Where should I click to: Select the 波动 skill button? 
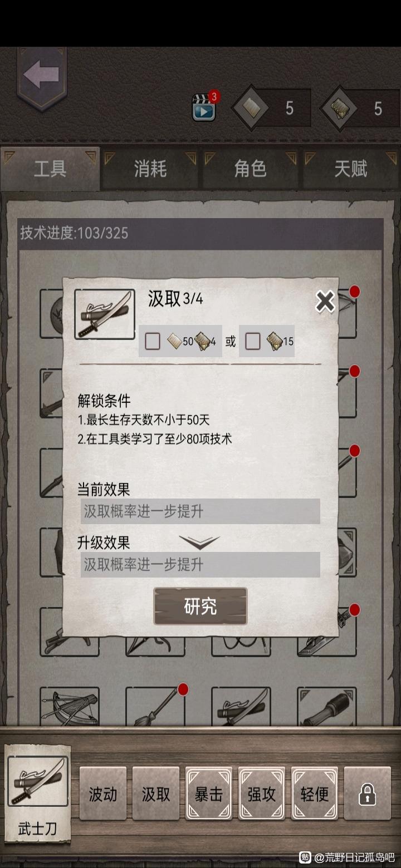pos(103,794)
